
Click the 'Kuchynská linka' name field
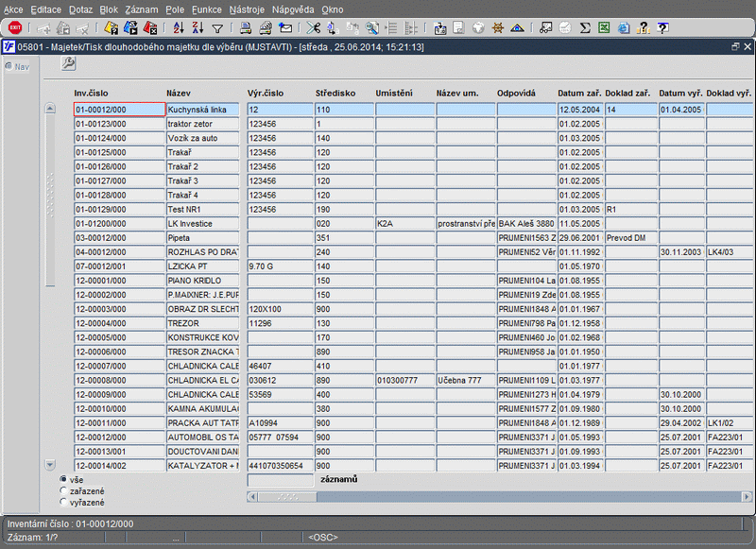[x=203, y=110]
